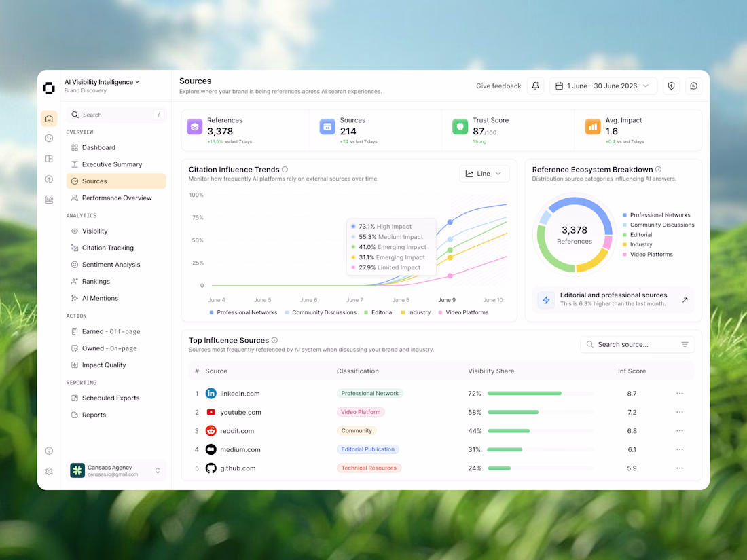Open the chat bubble icon in header
The image size is (747, 560).
coord(693,86)
